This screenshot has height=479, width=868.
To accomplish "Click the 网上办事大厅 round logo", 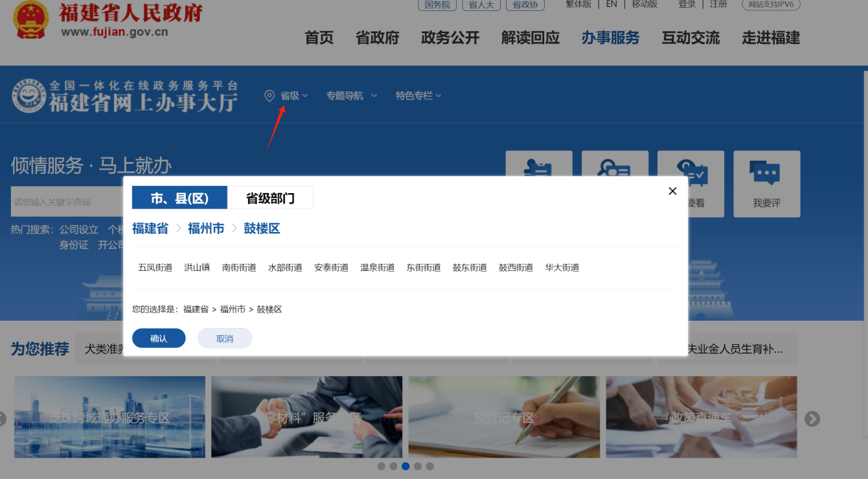I will [x=28, y=96].
